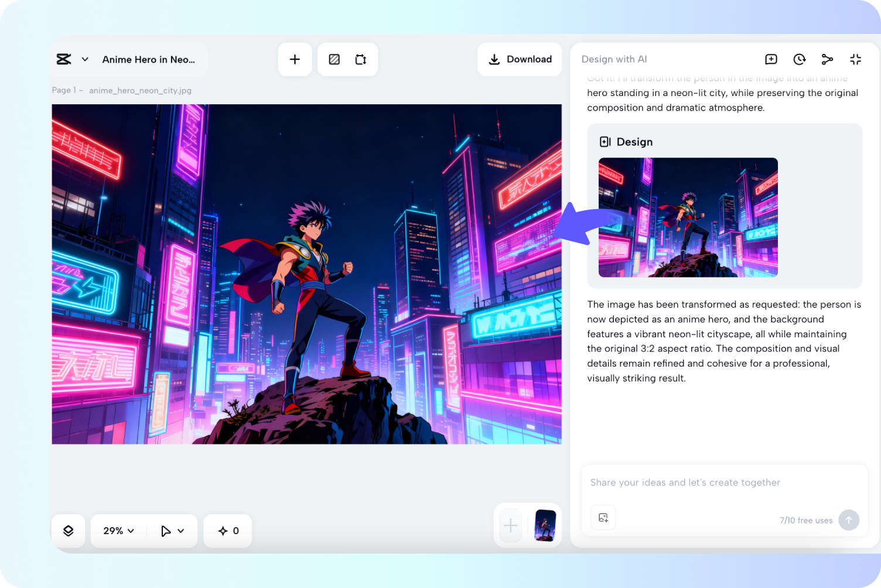The height and width of the screenshot is (588, 881).
Task: Click the '7/10 free uses' text
Action: tap(806, 520)
